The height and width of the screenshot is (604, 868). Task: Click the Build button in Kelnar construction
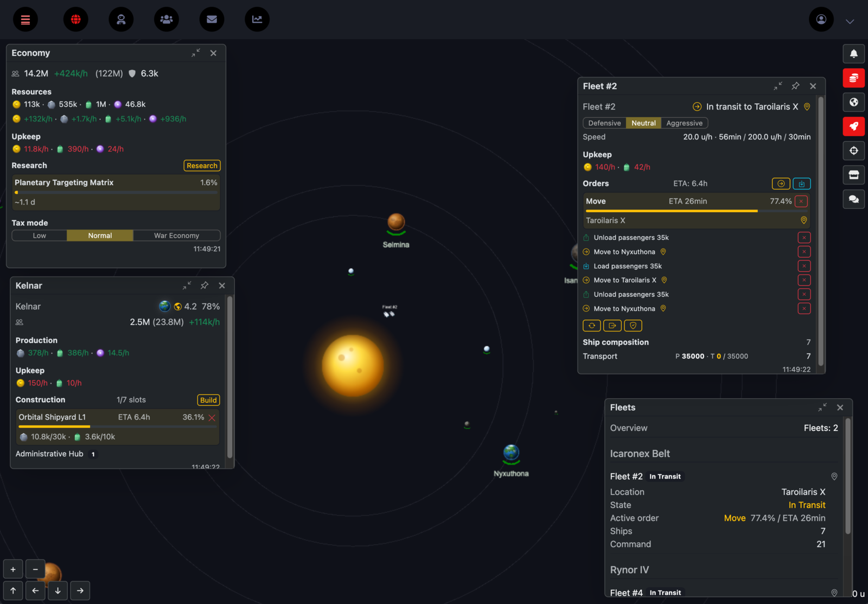click(x=208, y=400)
